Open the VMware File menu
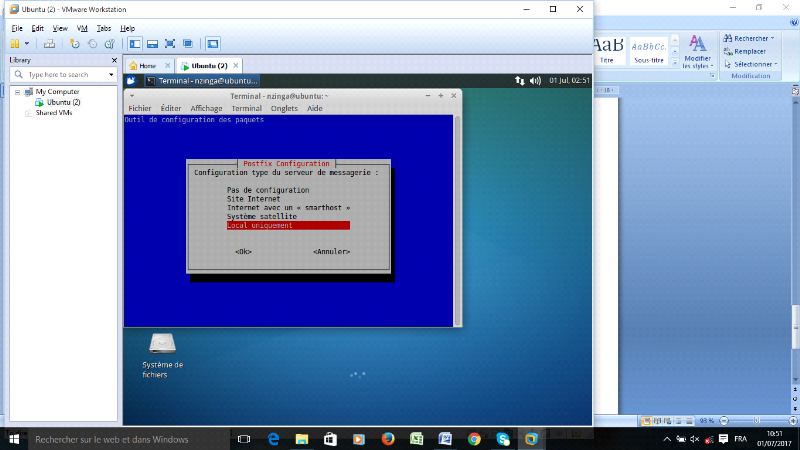Screen dimensions: 800x450 (x=17, y=29)
